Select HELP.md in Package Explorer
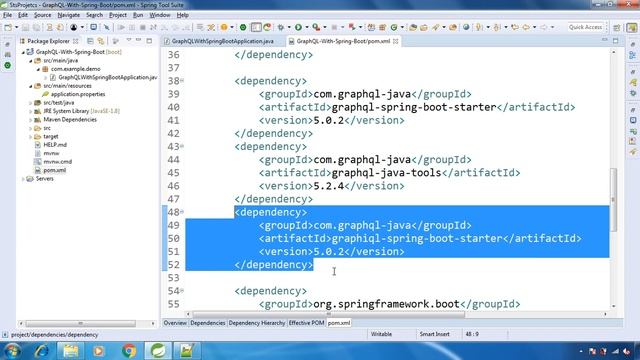The height and width of the screenshot is (360, 640). coord(55,145)
